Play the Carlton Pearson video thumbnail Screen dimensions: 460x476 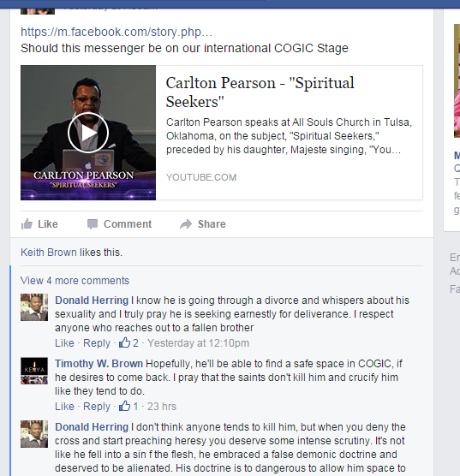pos(88,133)
